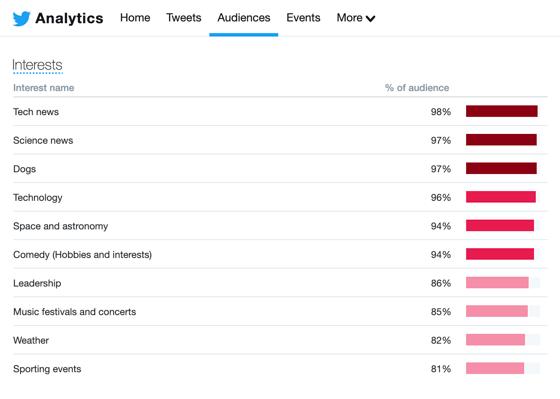
Task: Click the Interest name column header
Action: tap(44, 88)
